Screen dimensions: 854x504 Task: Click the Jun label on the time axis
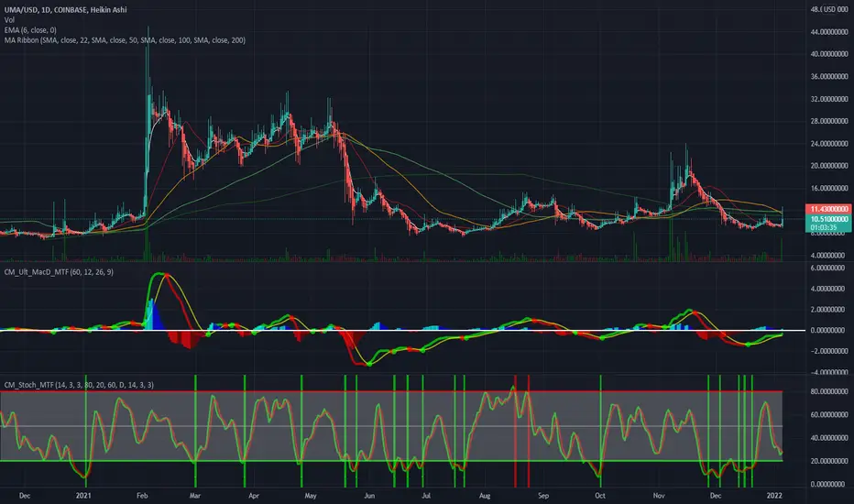pos(369,496)
